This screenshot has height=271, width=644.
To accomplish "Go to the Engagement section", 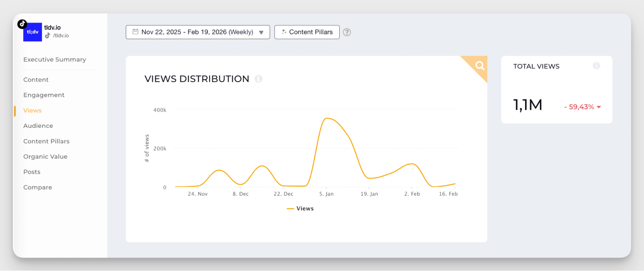I will [x=44, y=95].
